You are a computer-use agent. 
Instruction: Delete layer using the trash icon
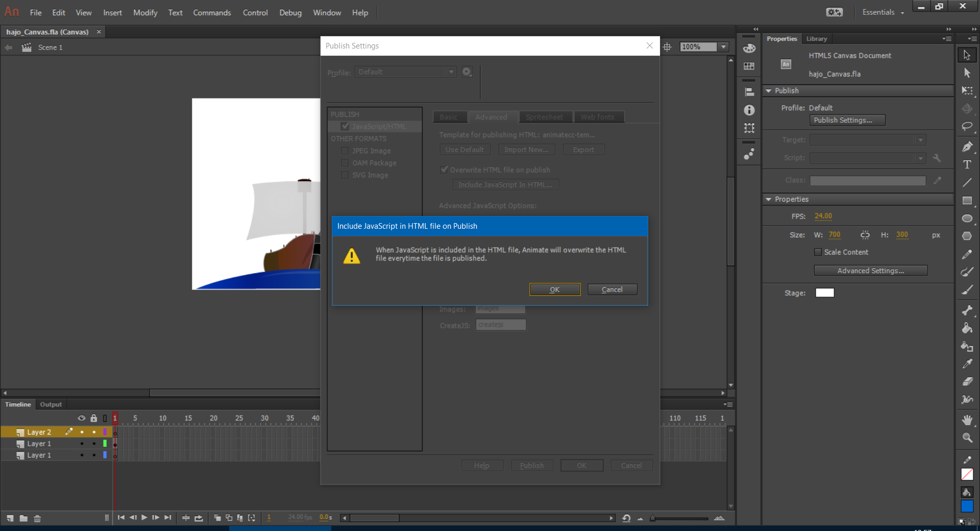[x=37, y=518]
